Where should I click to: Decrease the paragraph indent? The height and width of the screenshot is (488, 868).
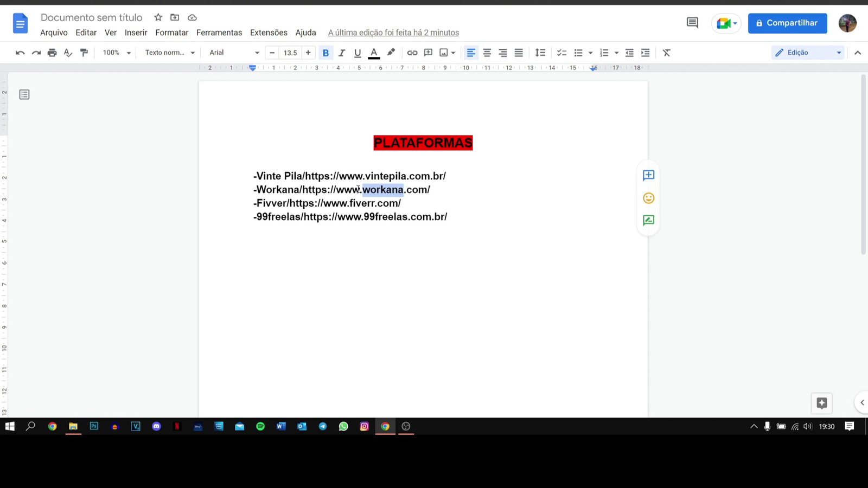[x=629, y=53]
